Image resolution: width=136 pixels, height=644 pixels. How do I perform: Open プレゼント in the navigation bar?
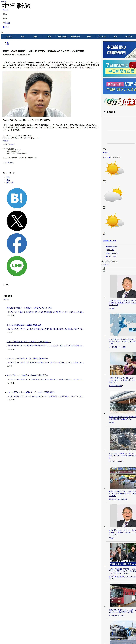point(102,36)
